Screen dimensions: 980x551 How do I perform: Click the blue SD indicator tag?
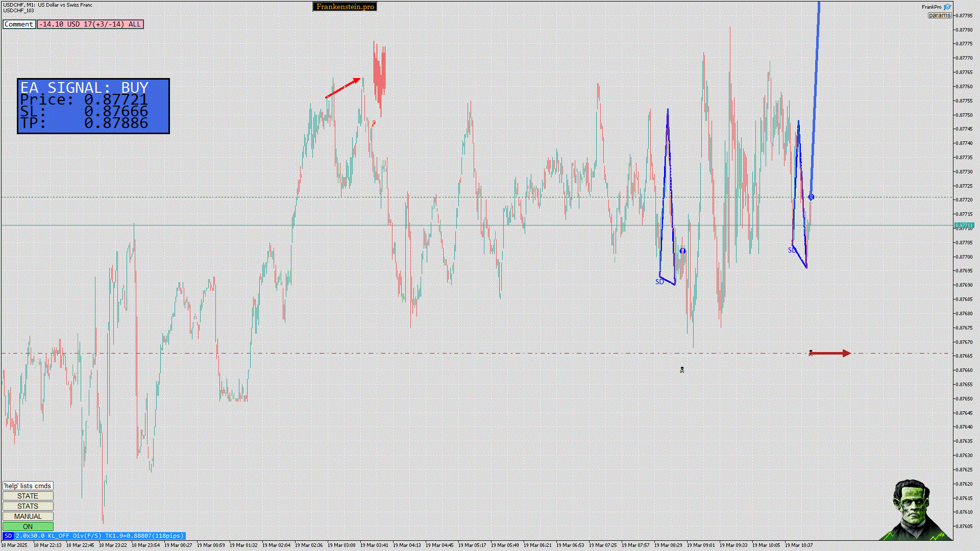[8, 536]
